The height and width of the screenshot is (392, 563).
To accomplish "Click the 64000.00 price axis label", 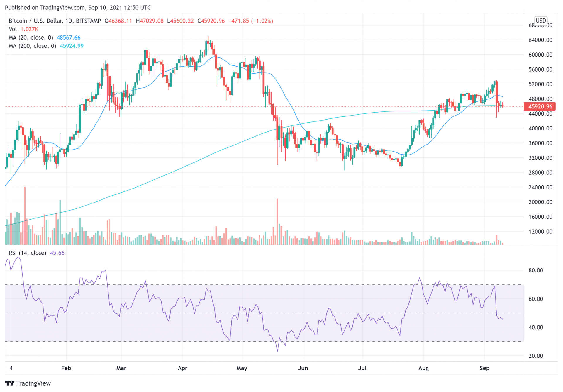I will 540,40.
